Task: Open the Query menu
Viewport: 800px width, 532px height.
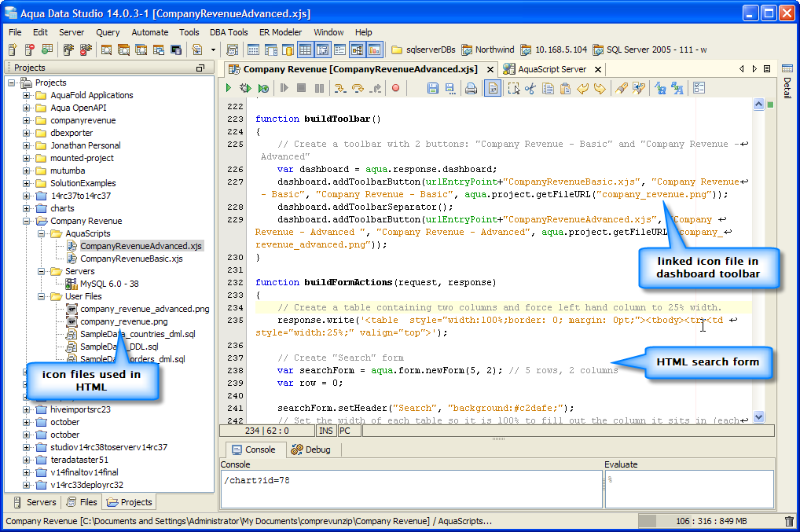Action: (x=108, y=32)
